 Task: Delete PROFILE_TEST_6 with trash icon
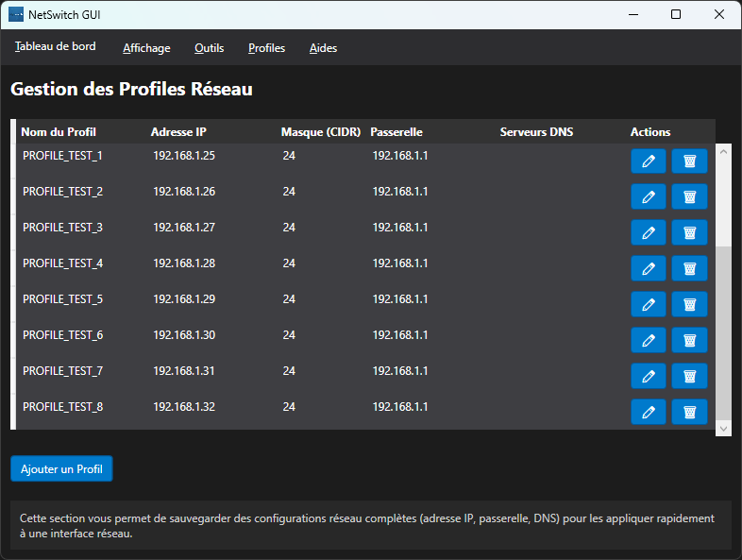pos(689,340)
